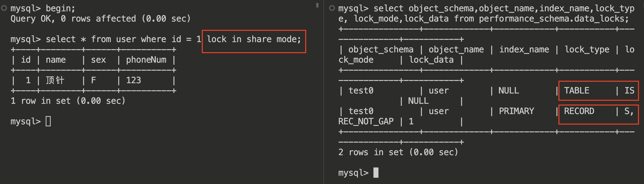Click the "object_schema" column header
Image resolution: width=644 pixels, height=184 pixels.
pyautogui.click(x=381, y=50)
